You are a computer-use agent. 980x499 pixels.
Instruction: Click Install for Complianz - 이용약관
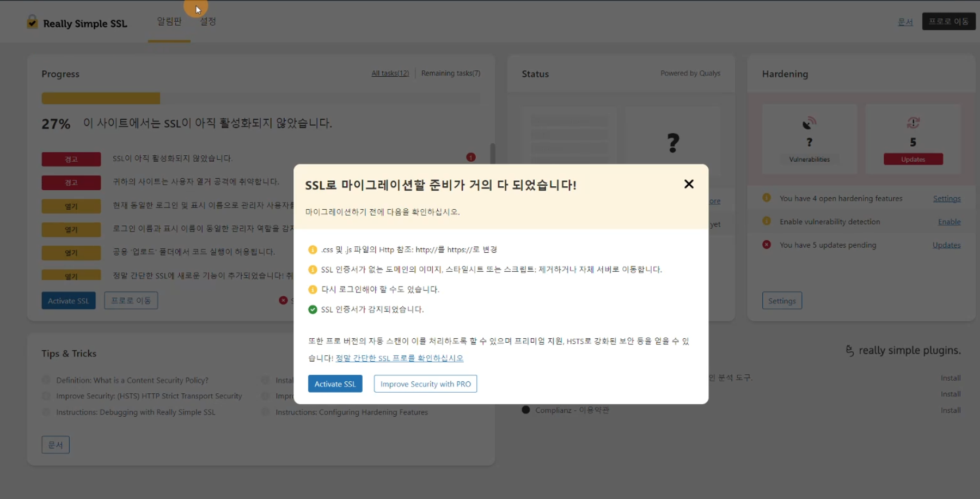[x=951, y=410]
